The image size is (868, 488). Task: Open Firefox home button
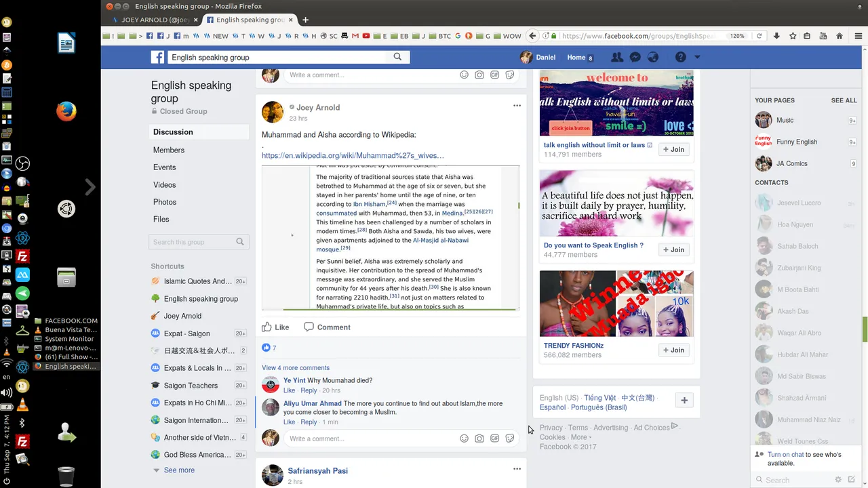point(840,36)
